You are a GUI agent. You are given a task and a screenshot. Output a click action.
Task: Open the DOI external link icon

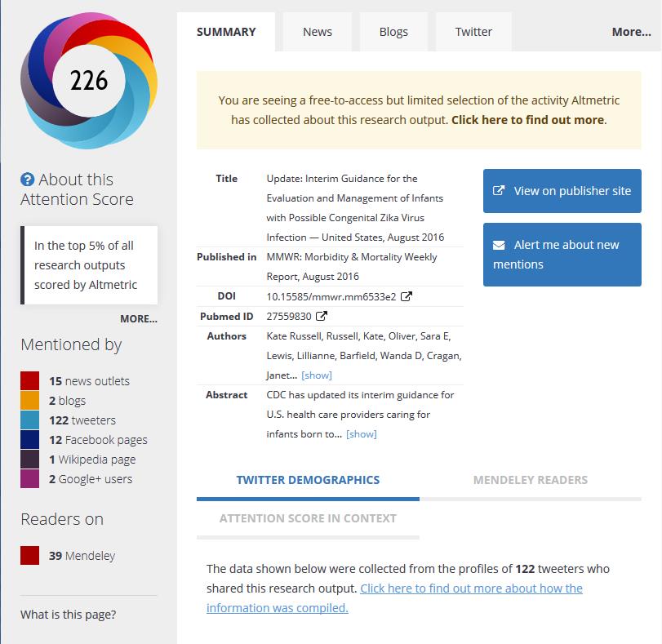(x=407, y=296)
